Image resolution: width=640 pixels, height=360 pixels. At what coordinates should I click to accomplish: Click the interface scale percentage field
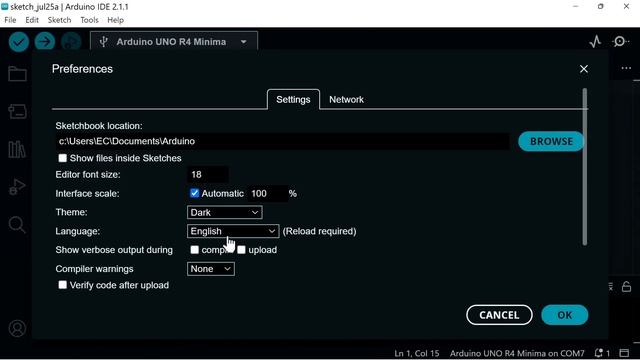tap(267, 193)
